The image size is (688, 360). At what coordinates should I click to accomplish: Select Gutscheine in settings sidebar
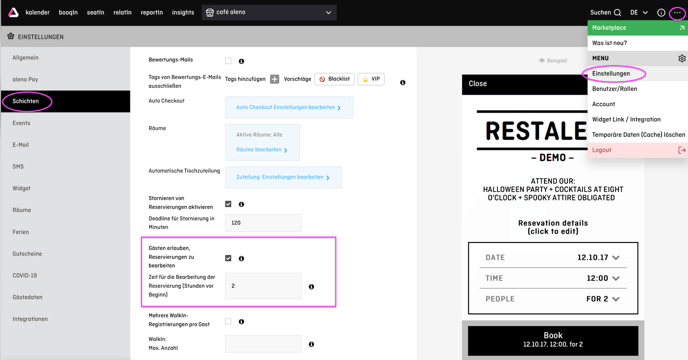coord(65,254)
